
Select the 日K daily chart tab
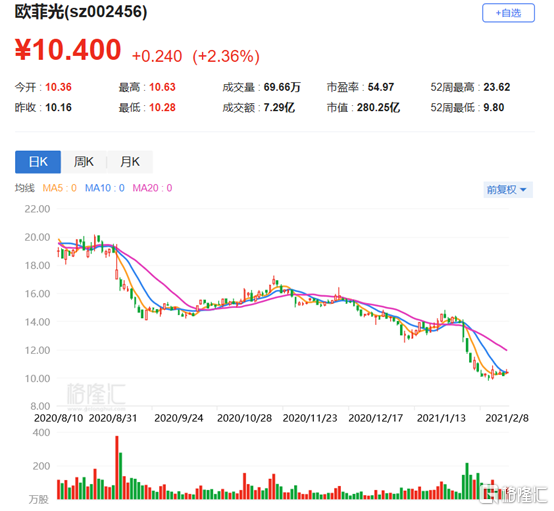tap(38, 162)
